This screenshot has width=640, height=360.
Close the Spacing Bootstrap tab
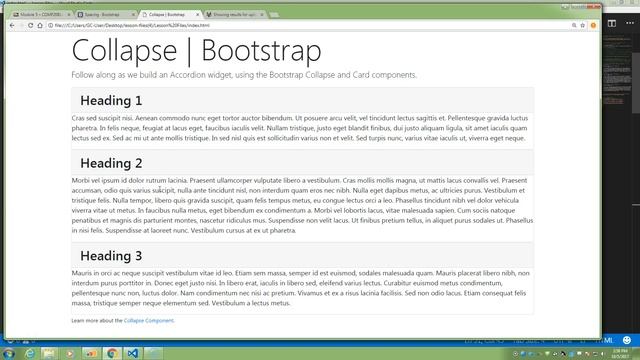133,15
